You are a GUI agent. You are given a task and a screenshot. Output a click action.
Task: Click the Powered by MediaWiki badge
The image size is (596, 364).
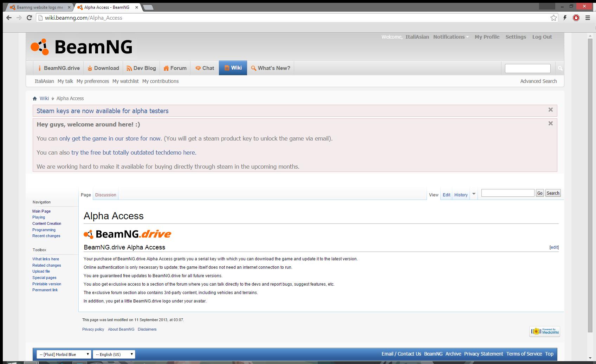(x=545, y=331)
